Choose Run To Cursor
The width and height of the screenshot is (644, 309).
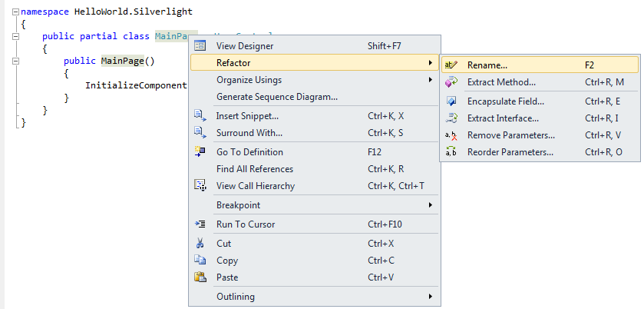(314, 224)
